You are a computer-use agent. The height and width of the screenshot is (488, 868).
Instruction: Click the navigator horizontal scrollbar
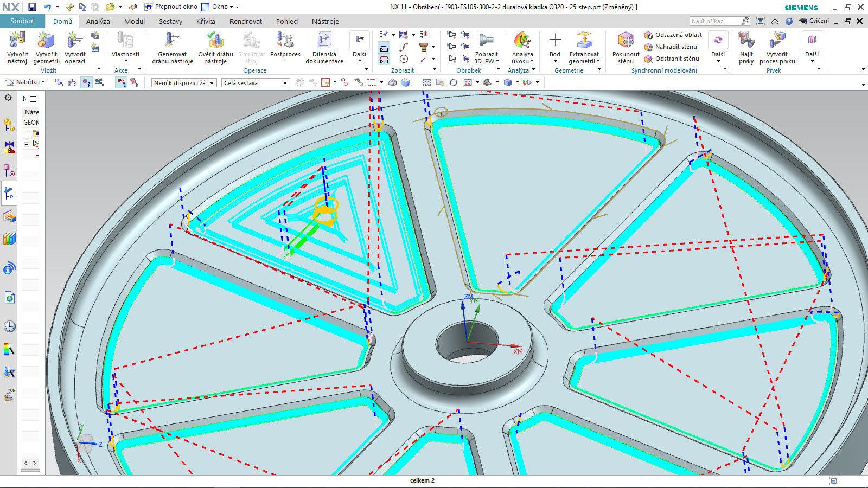coord(30,470)
